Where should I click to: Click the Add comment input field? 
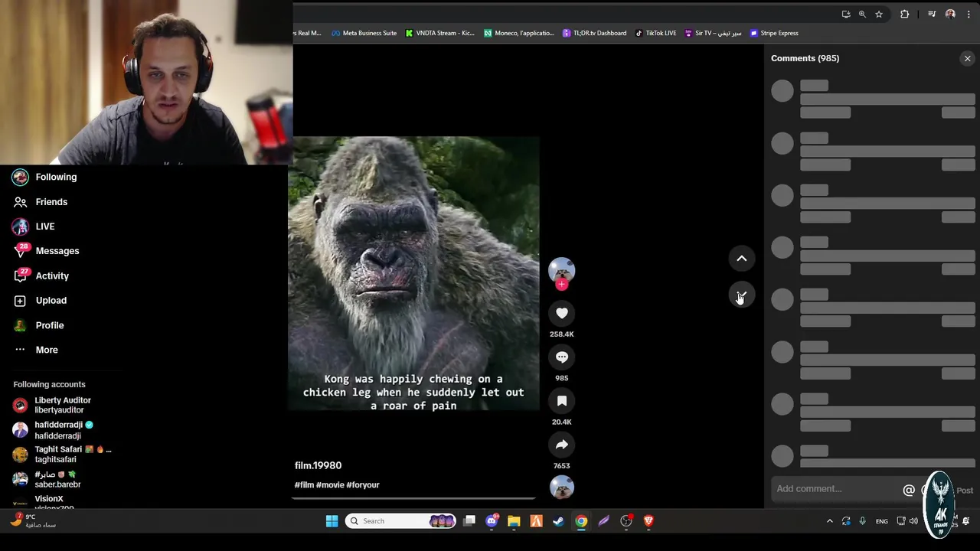835,489
